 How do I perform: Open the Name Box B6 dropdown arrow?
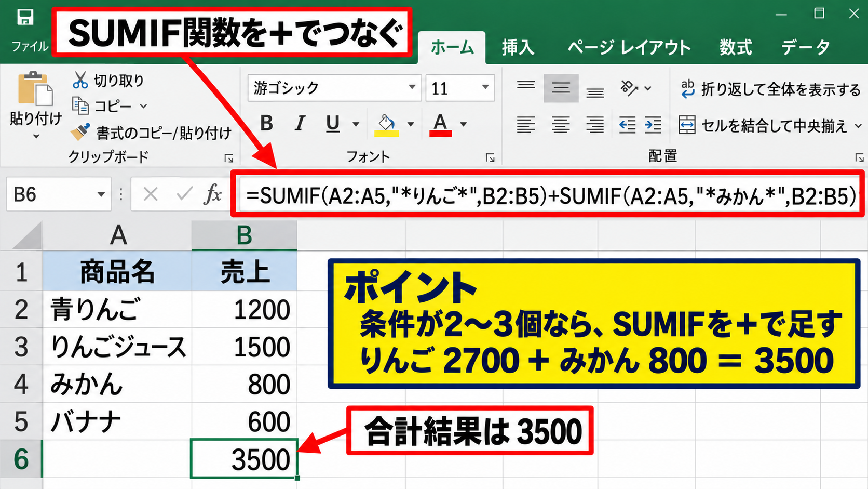coord(101,195)
